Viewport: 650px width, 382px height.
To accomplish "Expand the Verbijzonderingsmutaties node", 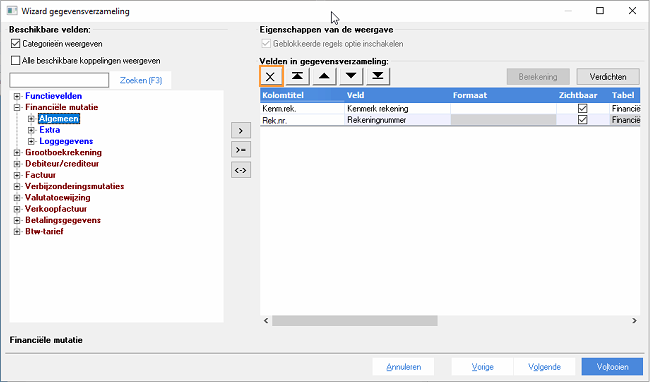I will [x=17, y=186].
